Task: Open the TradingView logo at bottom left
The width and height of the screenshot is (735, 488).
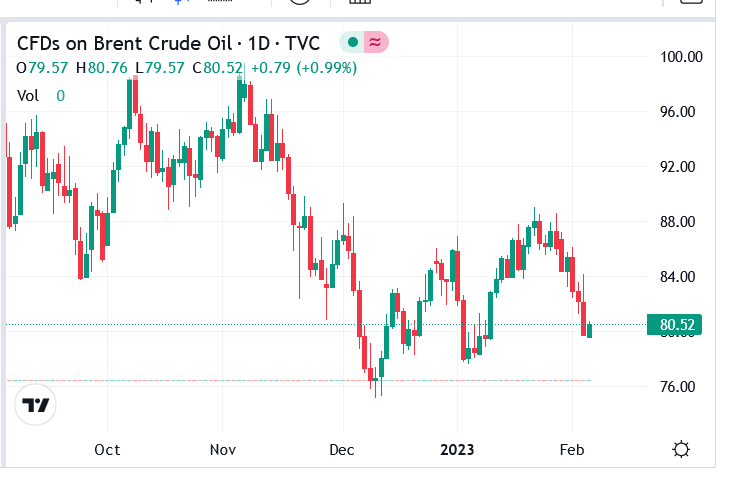Action: pyautogui.click(x=36, y=405)
